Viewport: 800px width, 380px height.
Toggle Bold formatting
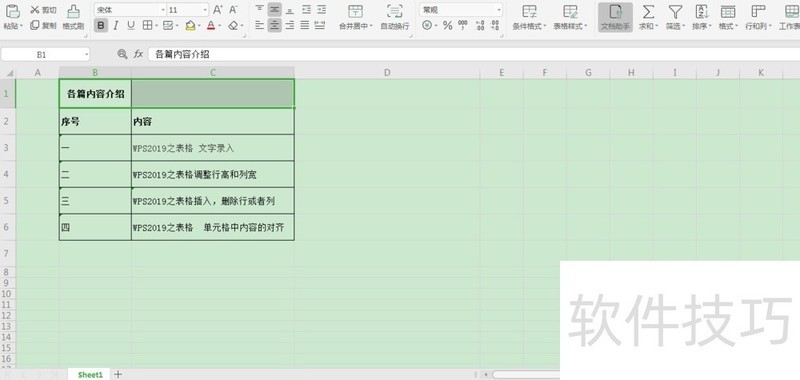coord(101,26)
